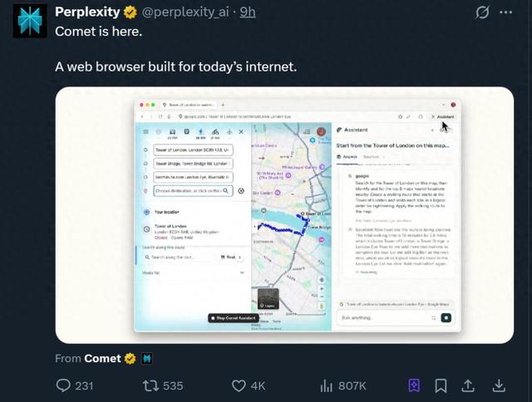Toggle bookmark on this post
This screenshot has height=402, width=532.
(x=441, y=385)
